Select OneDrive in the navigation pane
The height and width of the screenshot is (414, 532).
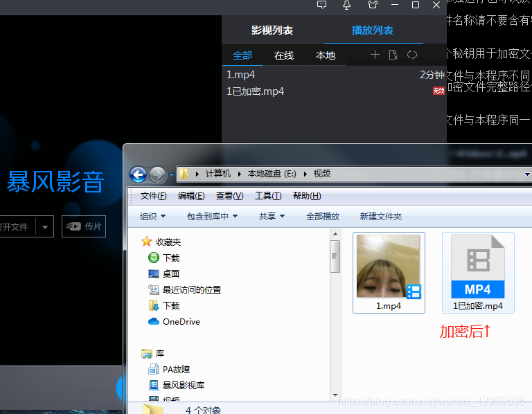(x=181, y=321)
